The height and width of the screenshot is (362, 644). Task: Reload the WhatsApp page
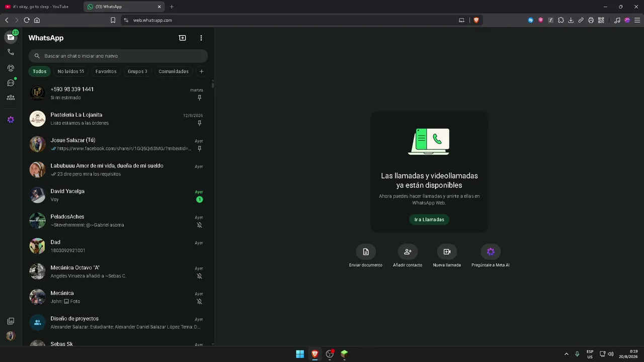click(27, 20)
